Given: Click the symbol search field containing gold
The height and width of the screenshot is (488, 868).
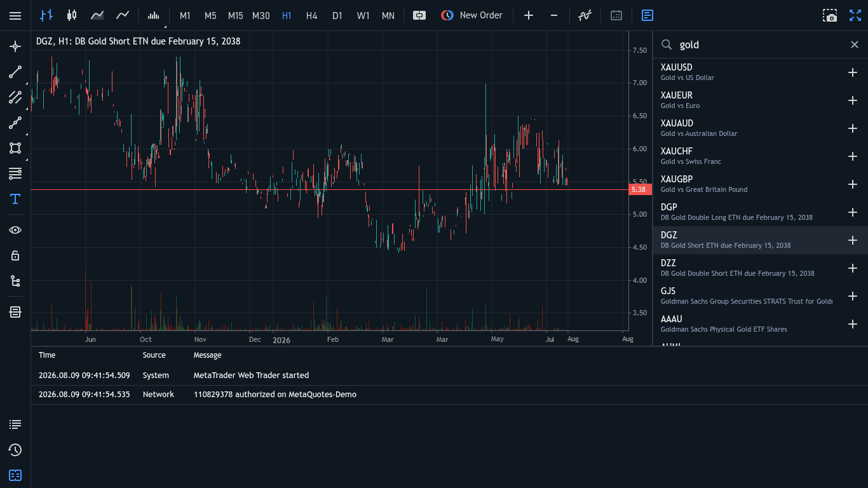Looking at the screenshot, I should coord(759,44).
